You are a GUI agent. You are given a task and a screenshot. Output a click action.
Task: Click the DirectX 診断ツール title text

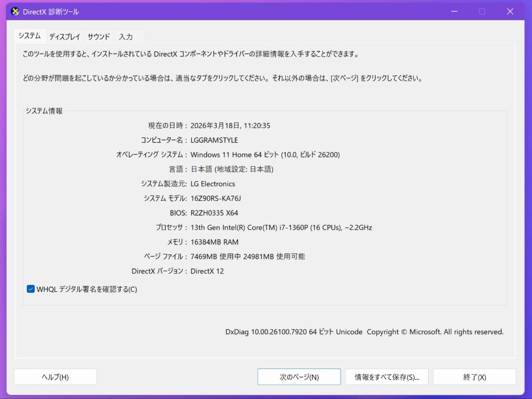click(51, 12)
